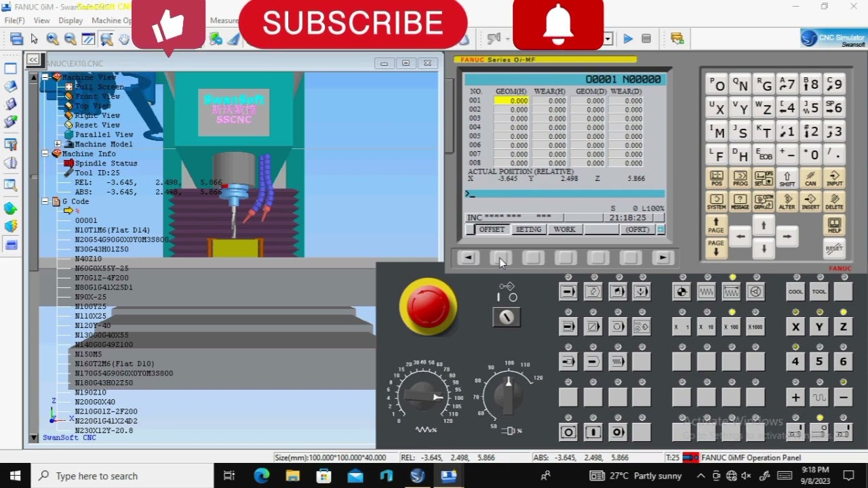The image size is (868, 488).
Task: Open the MESSAGE key on the keypad
Action: point(740,202)
